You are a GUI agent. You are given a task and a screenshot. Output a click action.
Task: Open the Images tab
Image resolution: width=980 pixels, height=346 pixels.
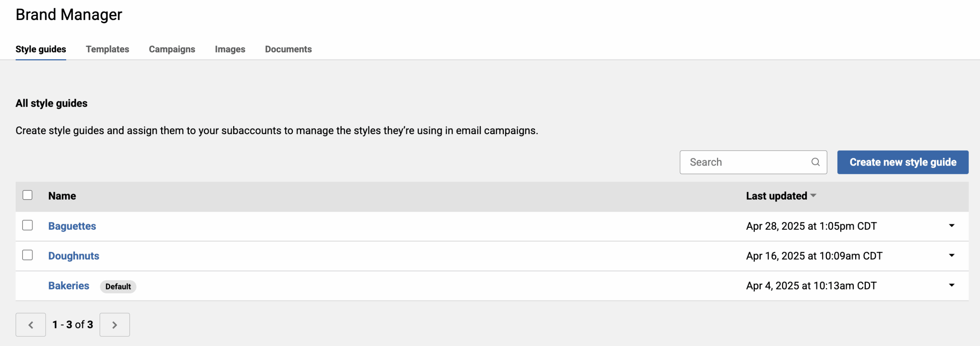230,49
